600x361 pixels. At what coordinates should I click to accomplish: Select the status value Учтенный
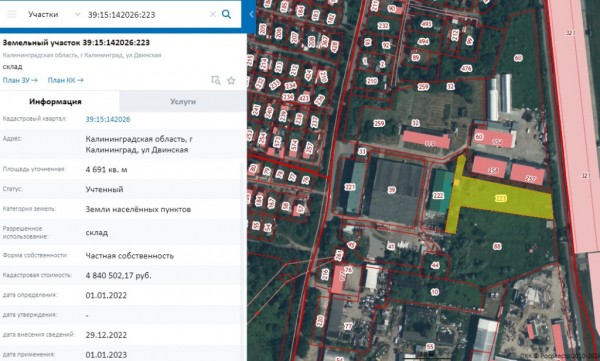click(104, 189)
